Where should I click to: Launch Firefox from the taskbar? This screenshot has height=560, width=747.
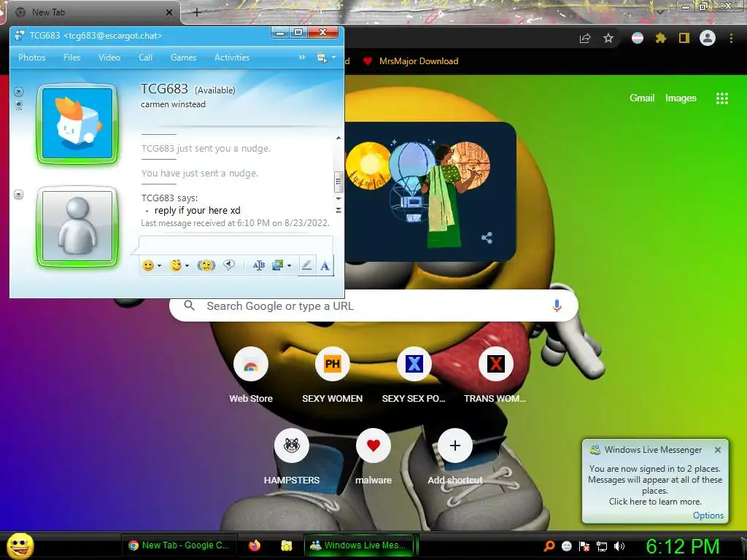click(x=255, y=545)
